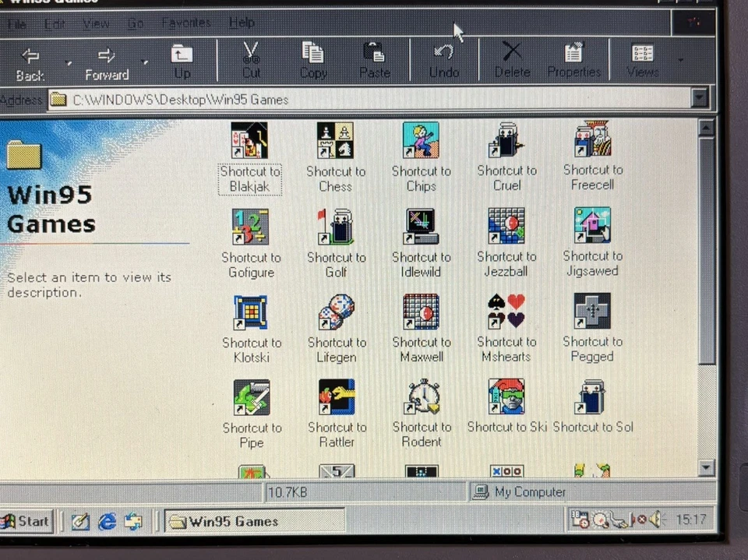Open the View menu

(x=95, y=23)
